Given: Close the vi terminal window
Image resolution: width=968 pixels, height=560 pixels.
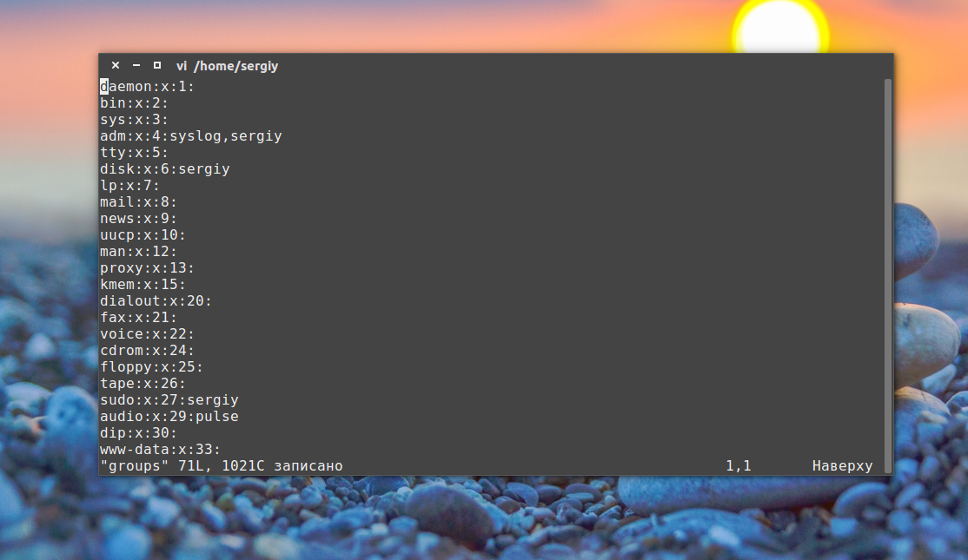Looking at the screenshot, I should click(x=116, y=65).
